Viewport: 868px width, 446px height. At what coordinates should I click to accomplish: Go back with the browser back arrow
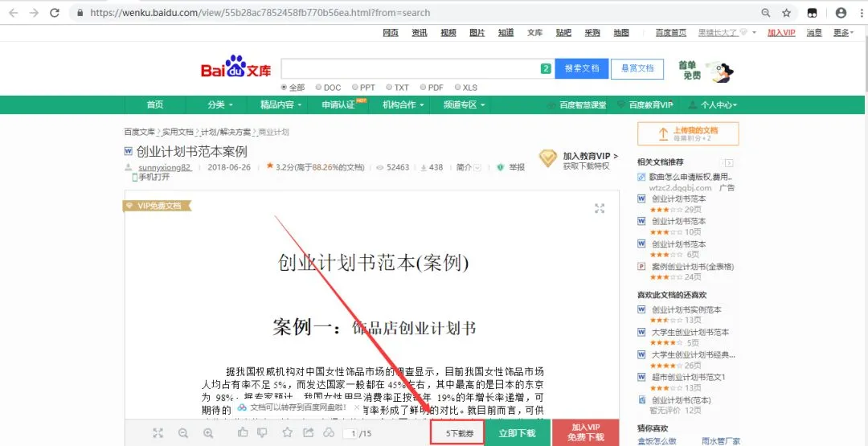(x=14, y=12)
